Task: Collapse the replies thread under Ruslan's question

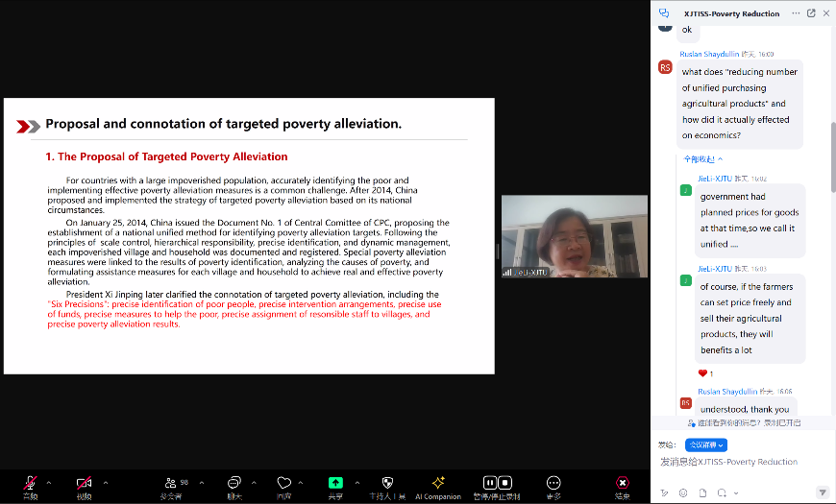Action: (702, 159)
